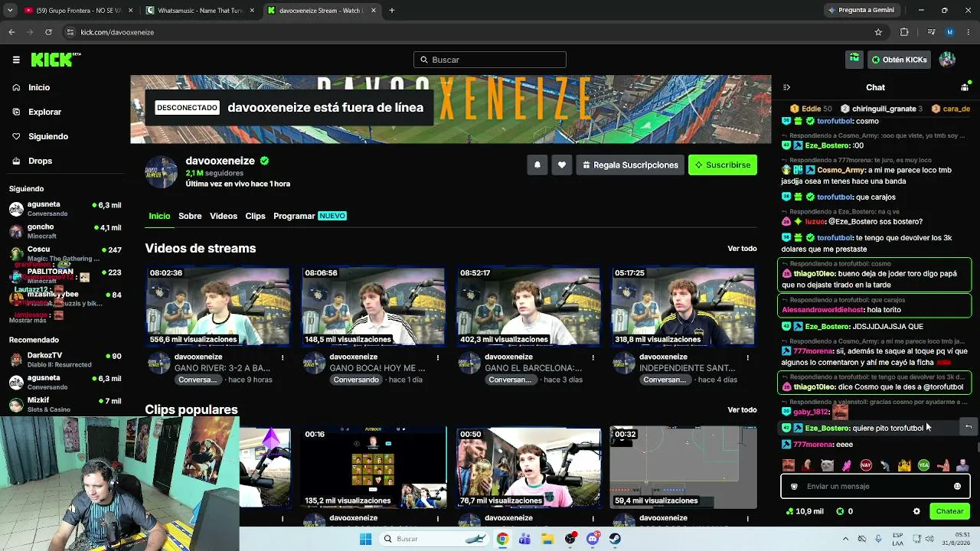This screenshot has width=980, height=551.
Task: Open Steam from the taskbar
Action: (615, 539)
